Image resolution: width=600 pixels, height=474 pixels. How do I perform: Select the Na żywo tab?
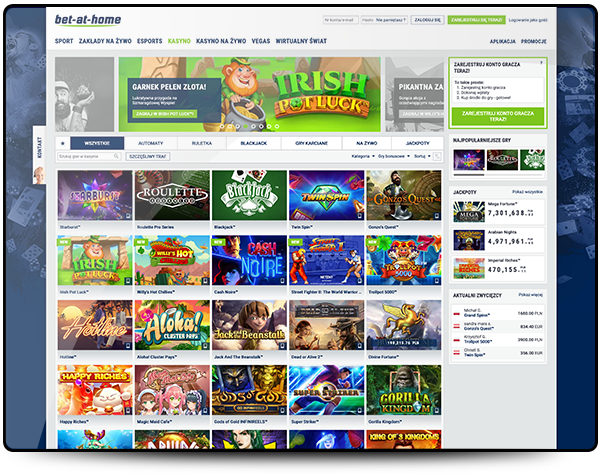(x=367, y=143)
